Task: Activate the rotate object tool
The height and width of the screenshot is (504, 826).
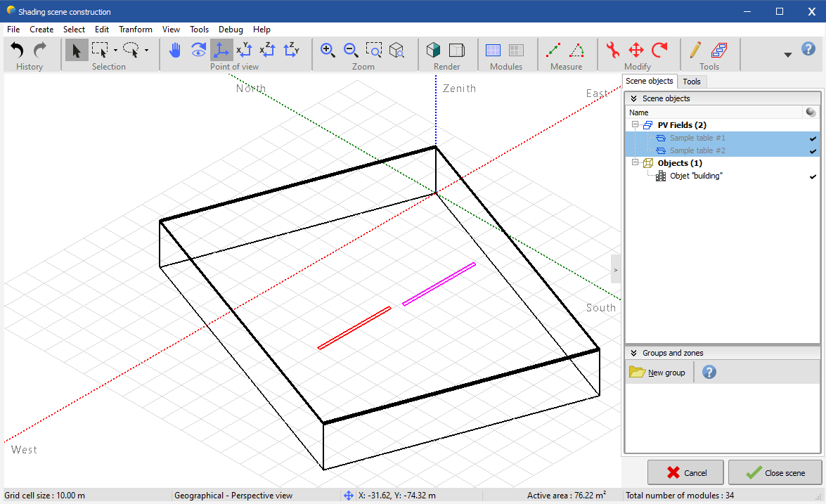Action: pyautogui.click(x=659, y=50)
